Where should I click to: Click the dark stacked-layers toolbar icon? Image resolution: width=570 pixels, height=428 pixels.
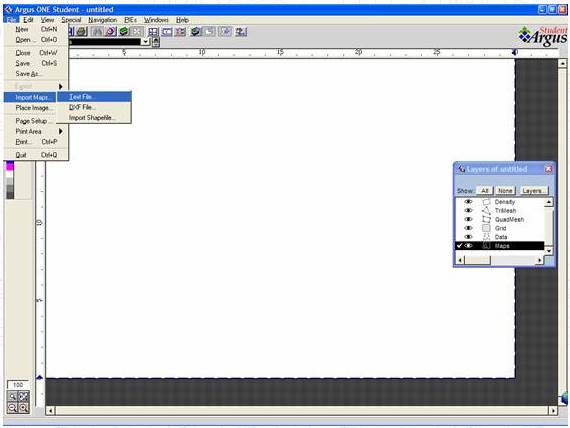tap(196, 32)
